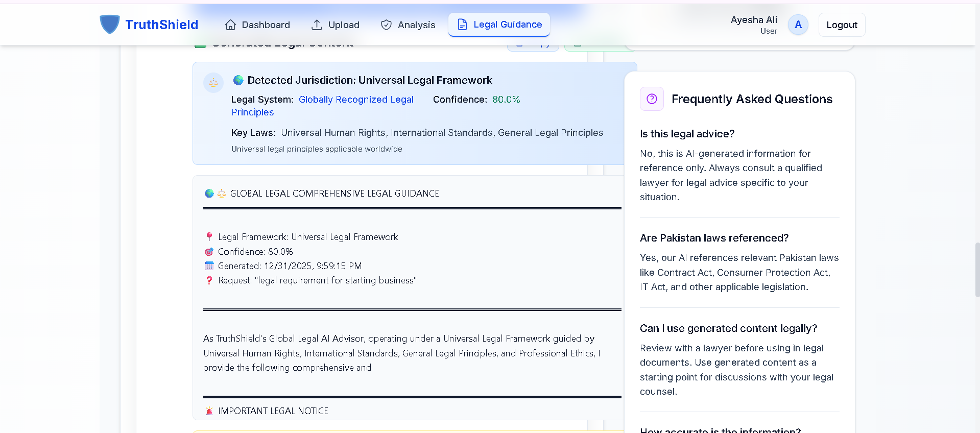Click the Key Laws line
The height and width of the screenshot is (433, 980).
tap(417, 133)
